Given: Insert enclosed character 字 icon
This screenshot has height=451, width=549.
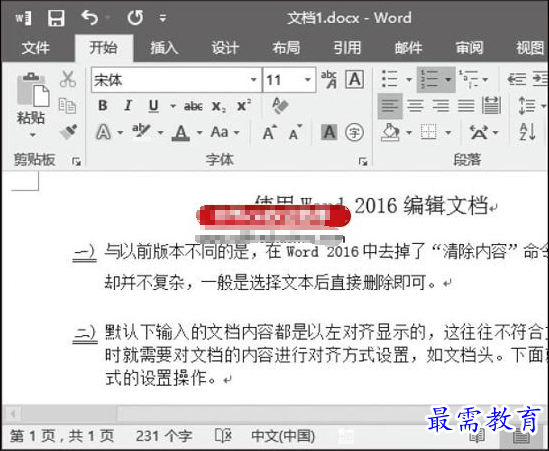Looking at the screenshot, I should point(354,132).
